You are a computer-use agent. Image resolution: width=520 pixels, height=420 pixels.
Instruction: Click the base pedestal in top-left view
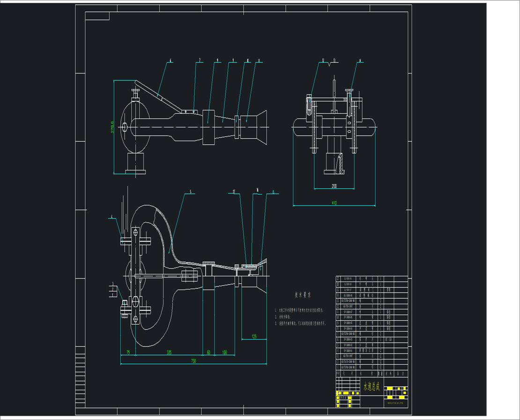click(136, 163)
